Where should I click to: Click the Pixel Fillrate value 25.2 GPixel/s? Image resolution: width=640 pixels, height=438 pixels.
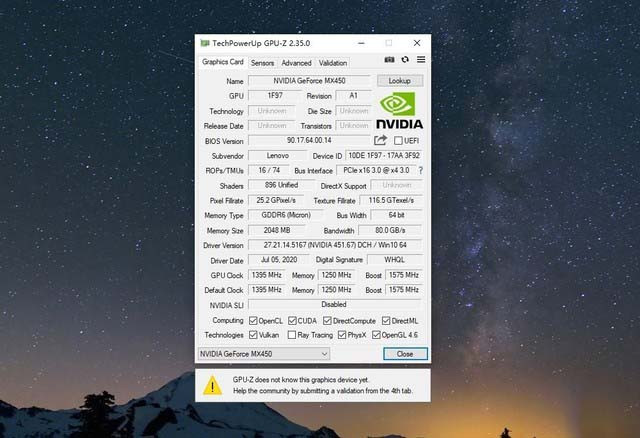(276, 200)
